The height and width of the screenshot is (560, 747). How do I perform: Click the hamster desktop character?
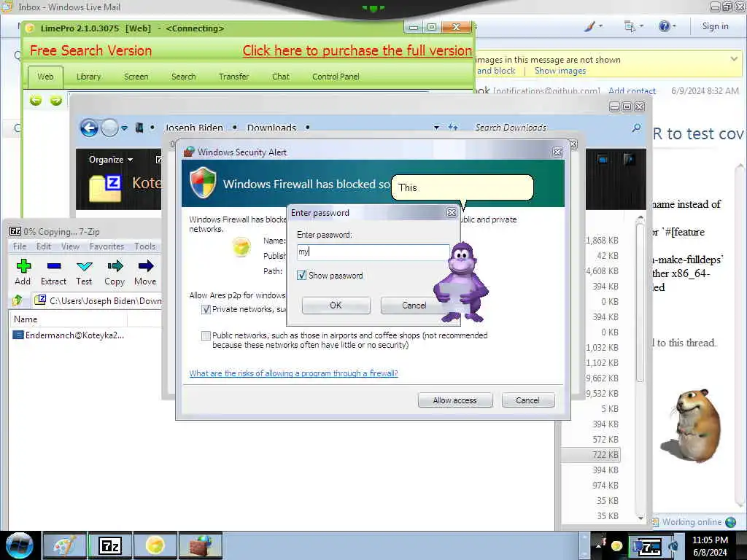(690, 425)
